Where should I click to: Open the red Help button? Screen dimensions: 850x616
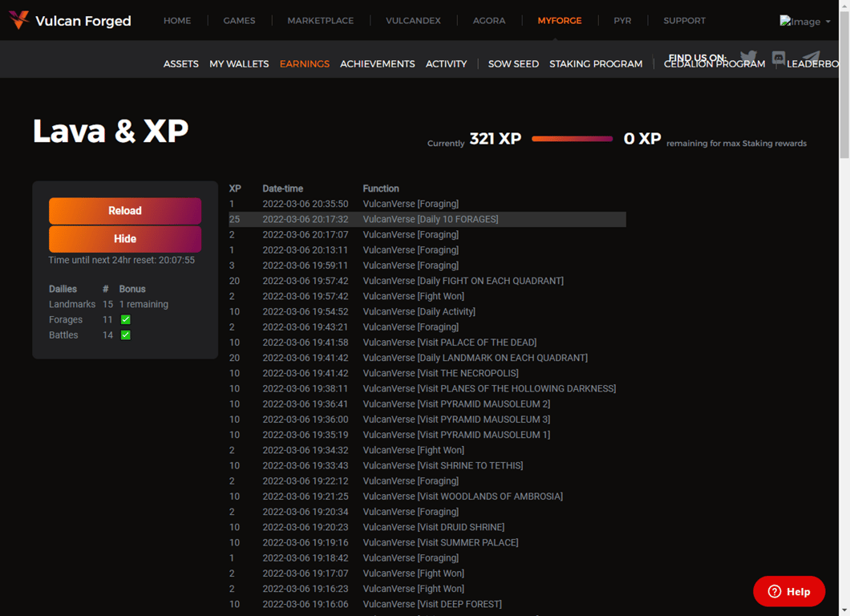pyautogui.click(x=789, y=592)
